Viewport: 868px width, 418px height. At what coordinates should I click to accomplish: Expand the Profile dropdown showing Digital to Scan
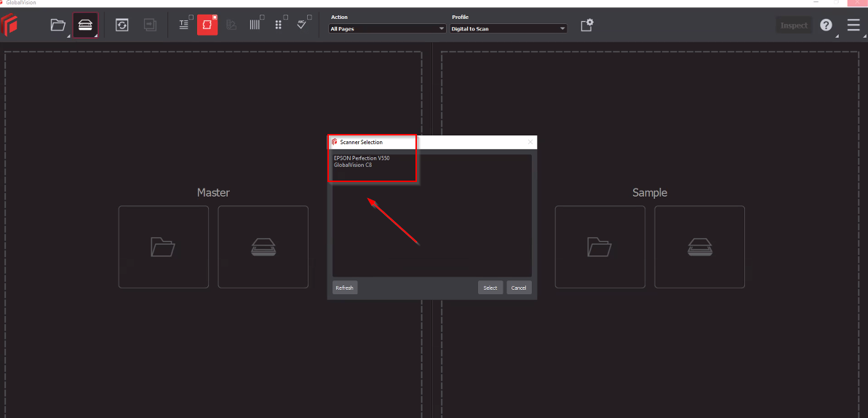[508, 28]
